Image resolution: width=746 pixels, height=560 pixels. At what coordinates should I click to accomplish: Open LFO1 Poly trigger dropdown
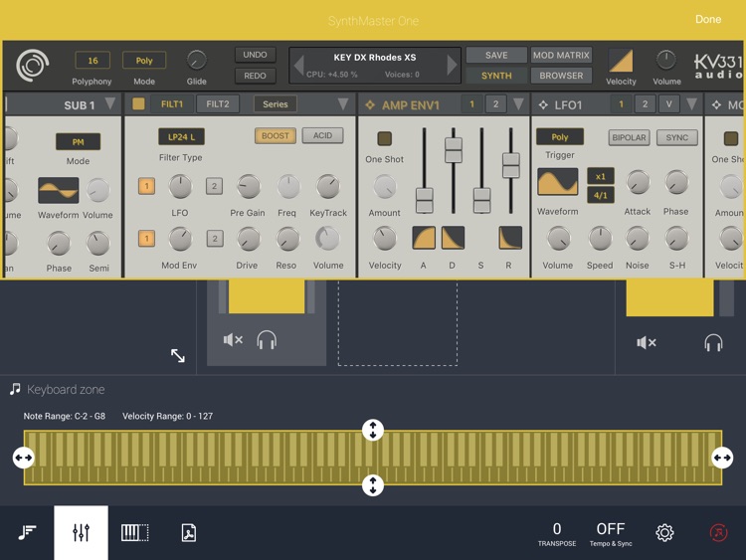(559, 137)
